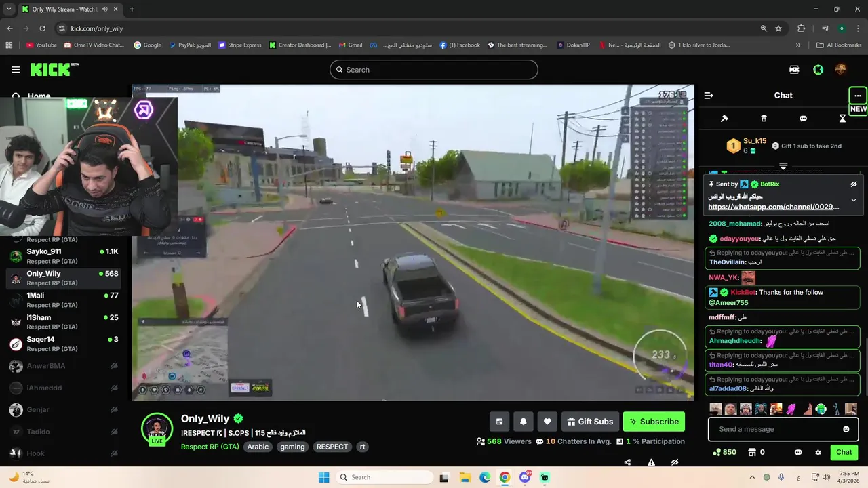This screenshot has height=488, width=868.
Task: Open the chat shop icon
Action: 752,452
